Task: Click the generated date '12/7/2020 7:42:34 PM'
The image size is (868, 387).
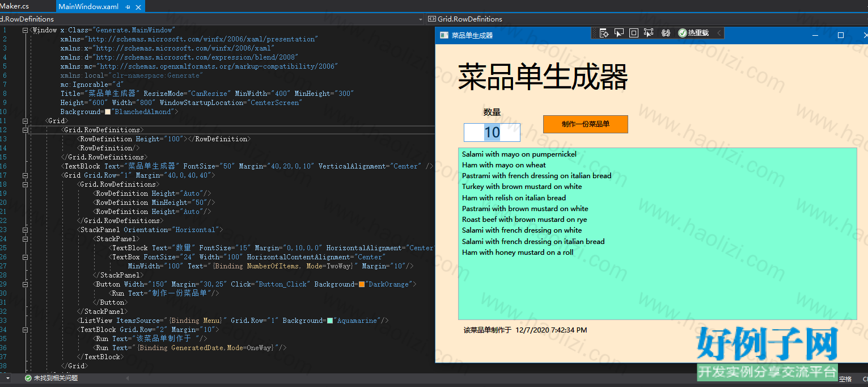Action: tap(551, 330)
